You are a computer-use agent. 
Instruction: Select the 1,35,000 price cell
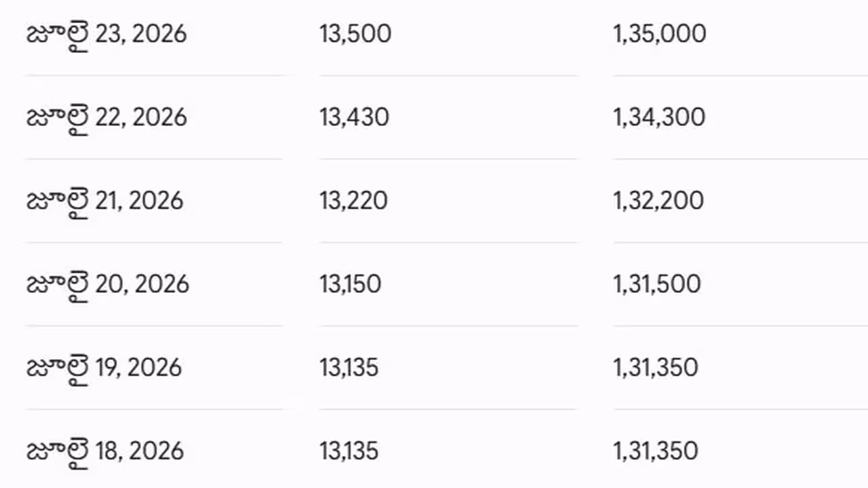tap(659, 34)
